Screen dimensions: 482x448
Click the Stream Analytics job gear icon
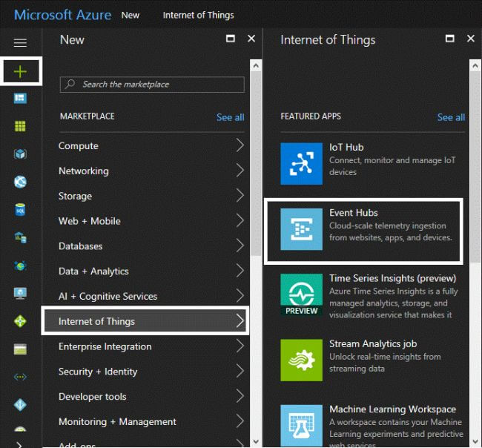(x=301, y=360)
